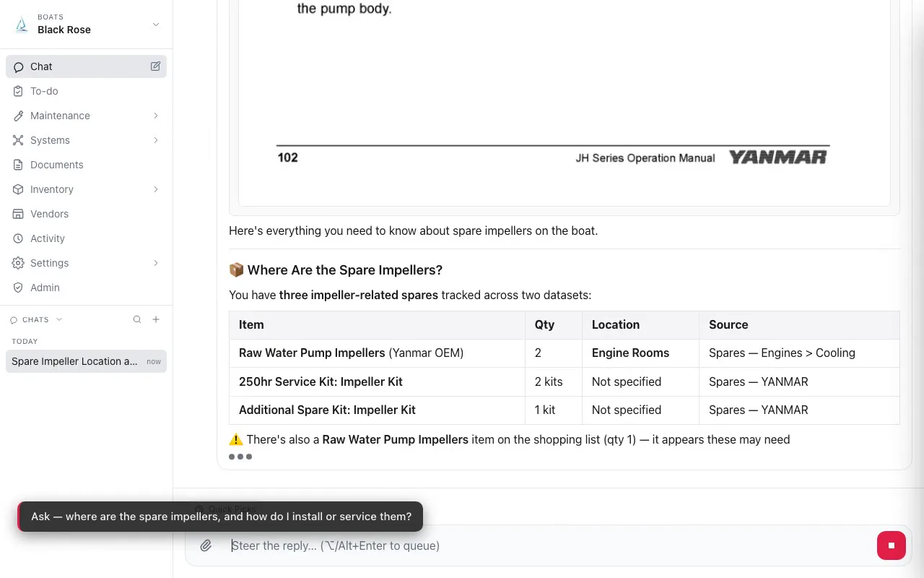Start a new chat with plus icon
The height and width of the screenshot is (578, 924).
(x=156, y=319)
